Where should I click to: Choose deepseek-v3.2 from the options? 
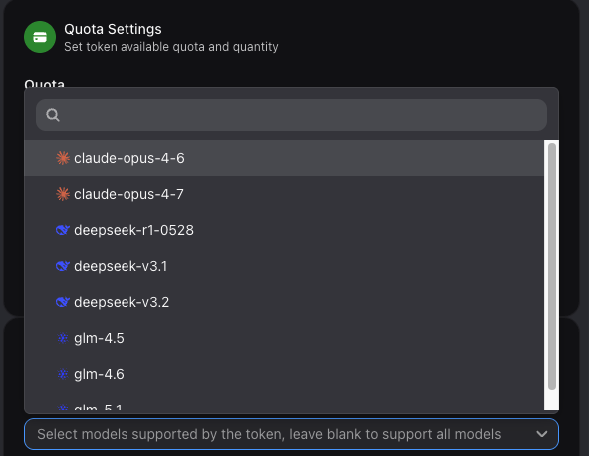[x=284, y=302]
